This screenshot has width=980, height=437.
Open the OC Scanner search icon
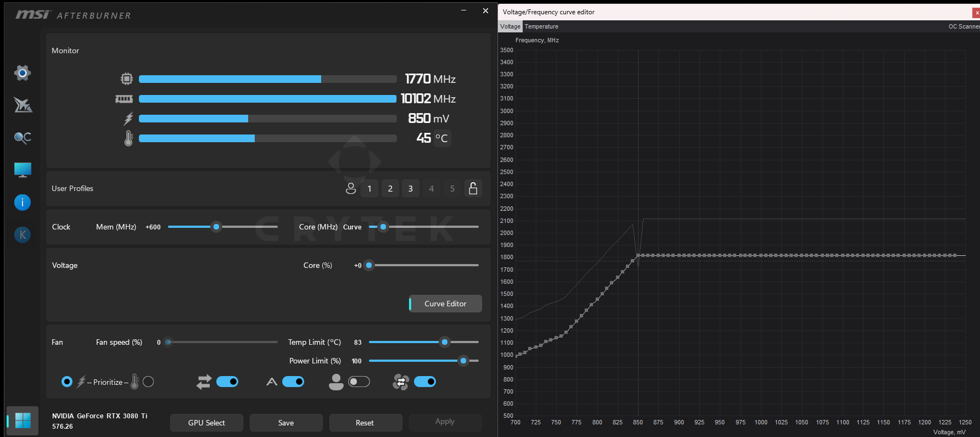click(23, 137)
